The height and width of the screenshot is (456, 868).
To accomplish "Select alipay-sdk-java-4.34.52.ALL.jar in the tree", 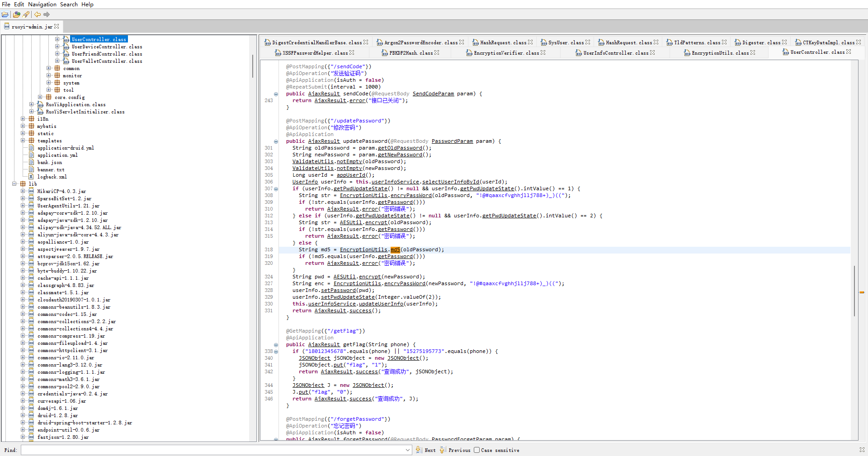I will tap(79, 227).
